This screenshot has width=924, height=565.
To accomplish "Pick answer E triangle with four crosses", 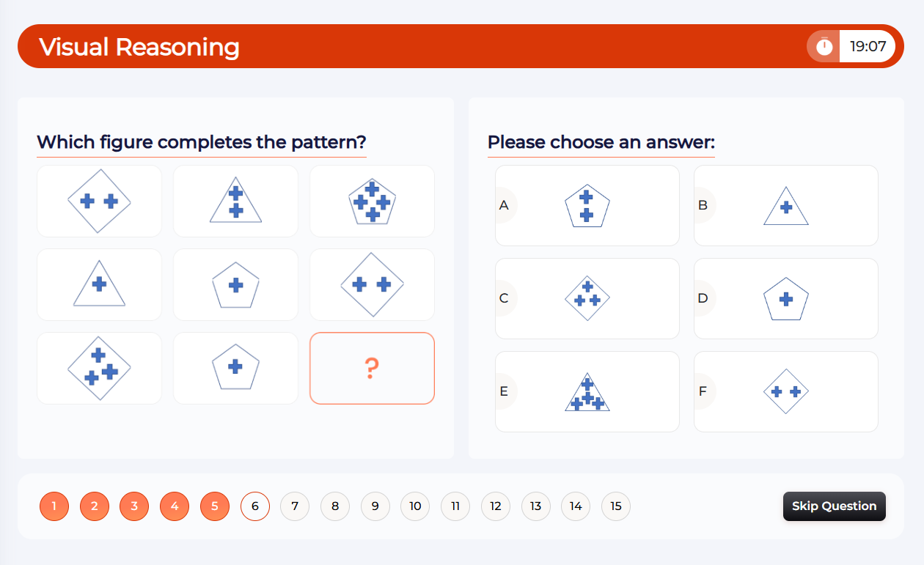I will (x=587, y=392).
